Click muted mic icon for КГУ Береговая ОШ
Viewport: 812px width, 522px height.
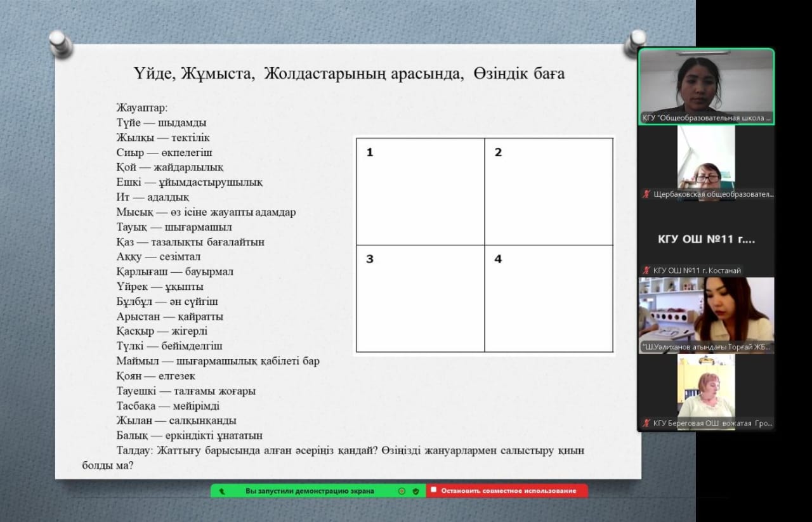[x=646, y=423]
